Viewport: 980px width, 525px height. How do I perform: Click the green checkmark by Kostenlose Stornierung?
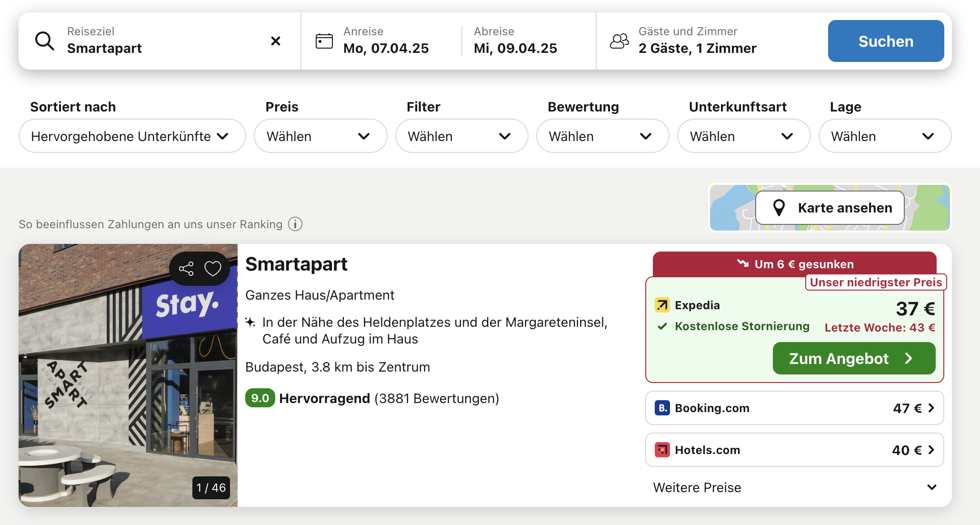[662, 326]
